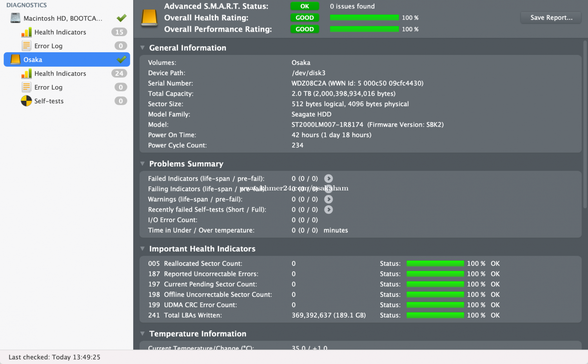This screenshot has height=364, width=588.
Task: Click the Overall Performance Rating progress bar
Action: coord(364,29)
